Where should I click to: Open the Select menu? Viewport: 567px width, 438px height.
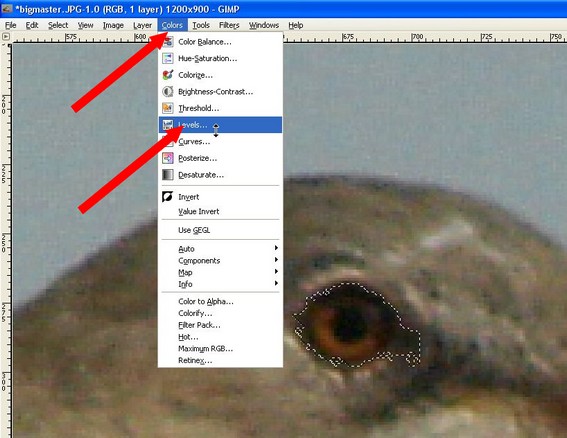pos(58,25)
